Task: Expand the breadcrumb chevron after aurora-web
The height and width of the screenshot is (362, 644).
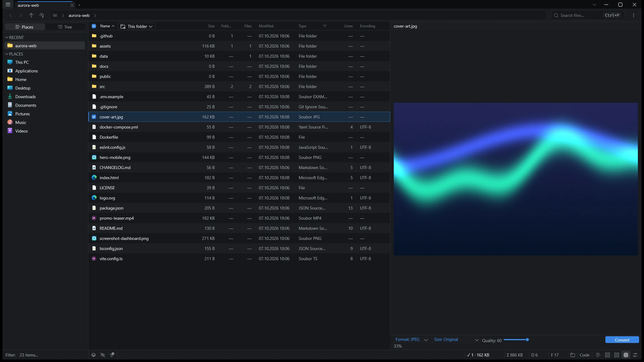Action: coord(95,15)
